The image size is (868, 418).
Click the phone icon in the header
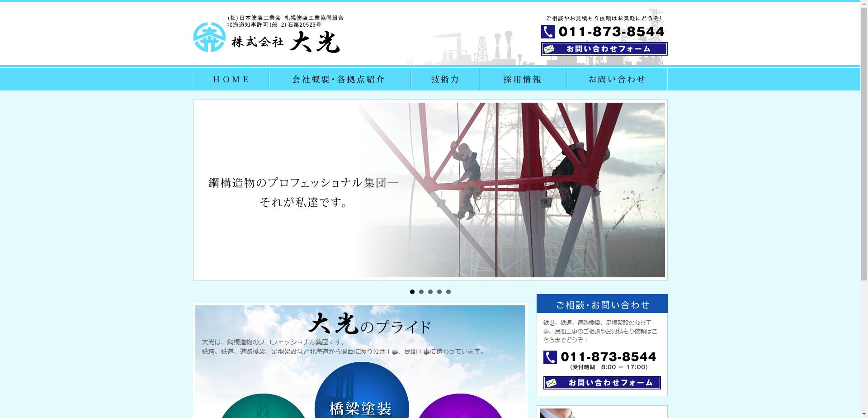[x=548, y=32]
